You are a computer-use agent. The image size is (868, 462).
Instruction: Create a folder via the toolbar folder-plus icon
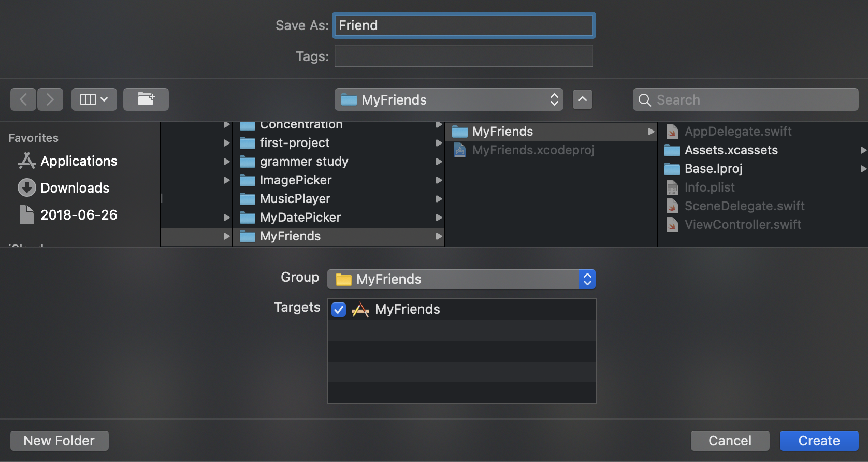coord(146,99)
